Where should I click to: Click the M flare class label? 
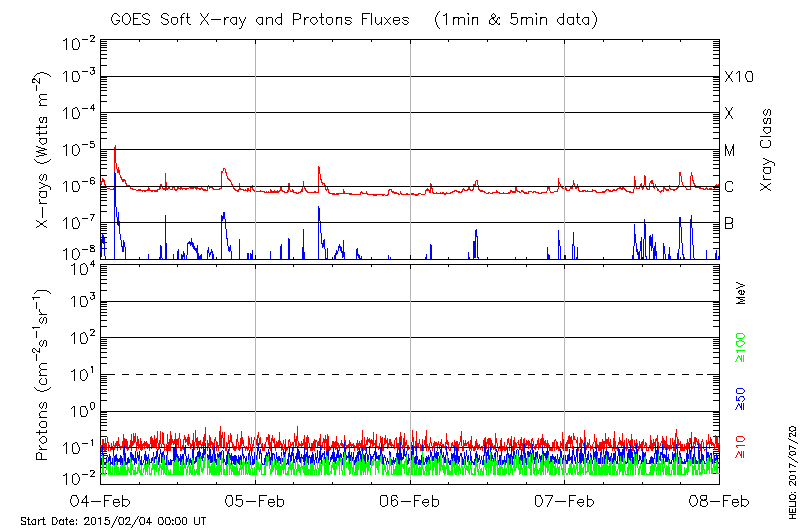(x=730, y=150)
